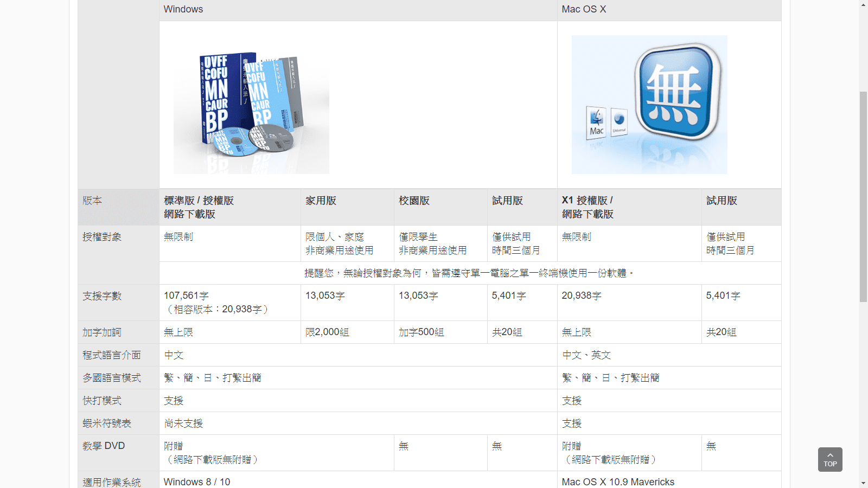868x488 pixels.
Task: Click the 107,561字 character count text
Action: tap(186, 296)
